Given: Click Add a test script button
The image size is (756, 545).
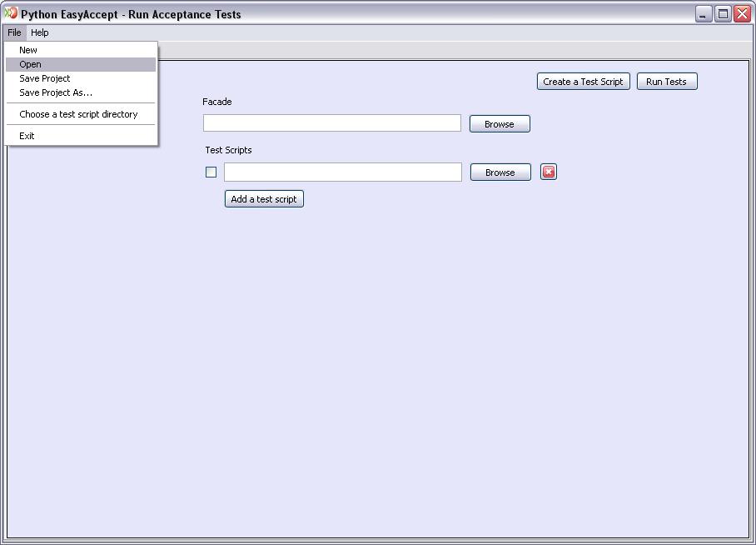Looking at the screenshot, I should coord(264,199).
